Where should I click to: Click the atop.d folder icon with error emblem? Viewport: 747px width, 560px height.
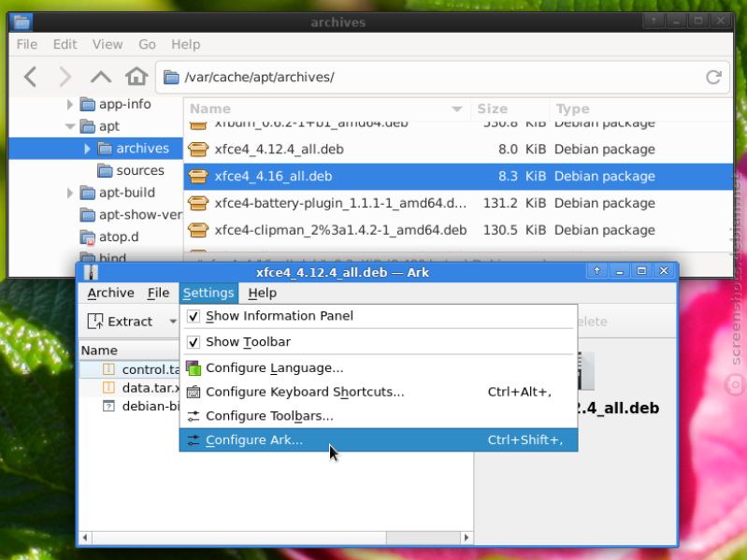tap(88, 237)
